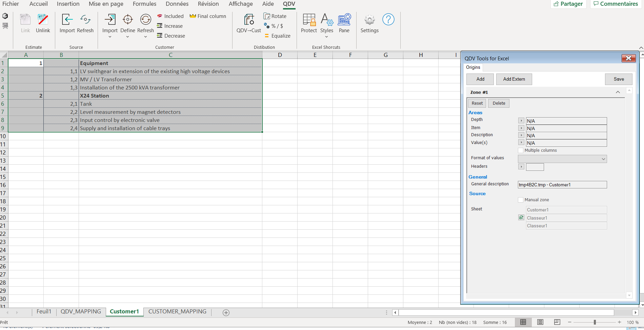The height and width of the screenshot is (330, 644).
Task: Click the Save button in QDV panel
Action: (619, 79)
